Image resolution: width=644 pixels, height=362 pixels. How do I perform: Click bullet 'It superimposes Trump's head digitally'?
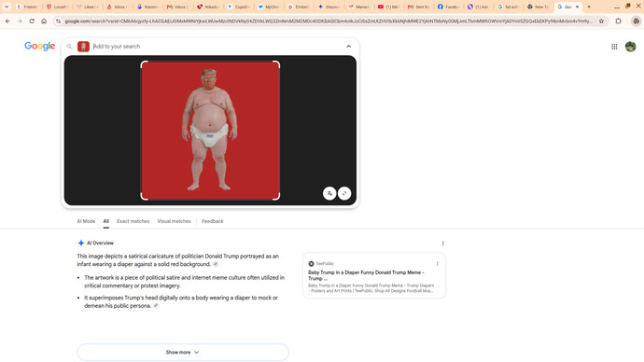point(181,301)
